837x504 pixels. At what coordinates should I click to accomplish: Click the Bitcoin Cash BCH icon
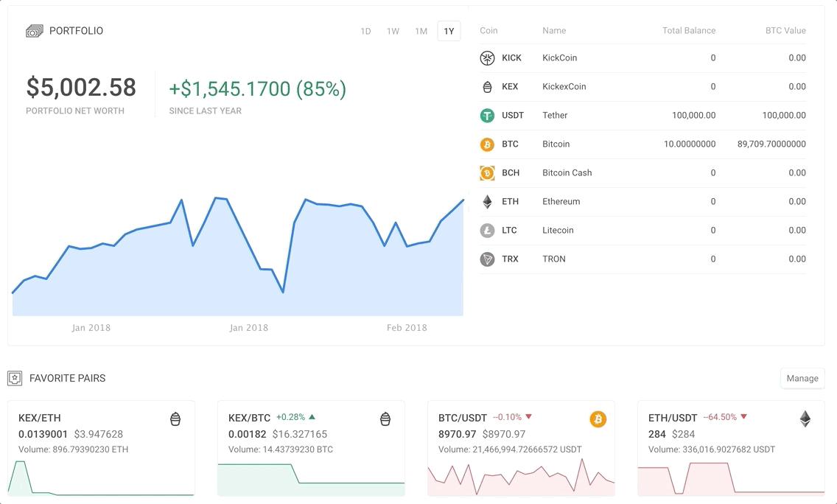pos(487,173)
